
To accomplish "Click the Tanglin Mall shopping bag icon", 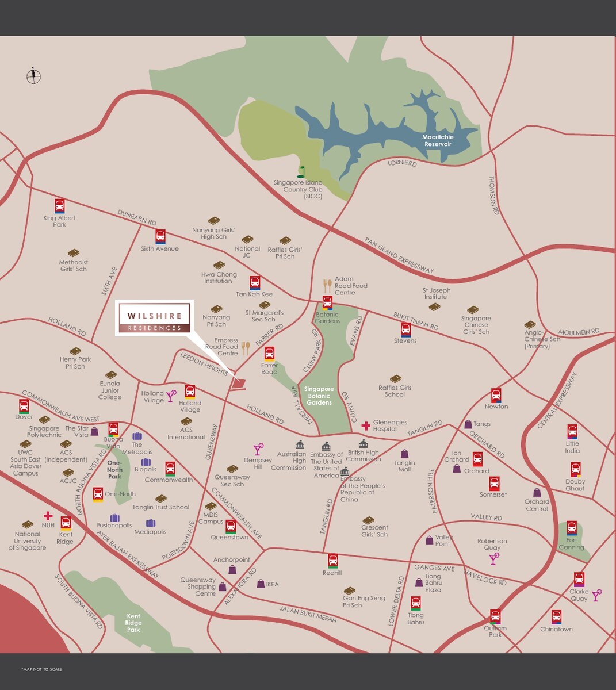I will [405, 454].
